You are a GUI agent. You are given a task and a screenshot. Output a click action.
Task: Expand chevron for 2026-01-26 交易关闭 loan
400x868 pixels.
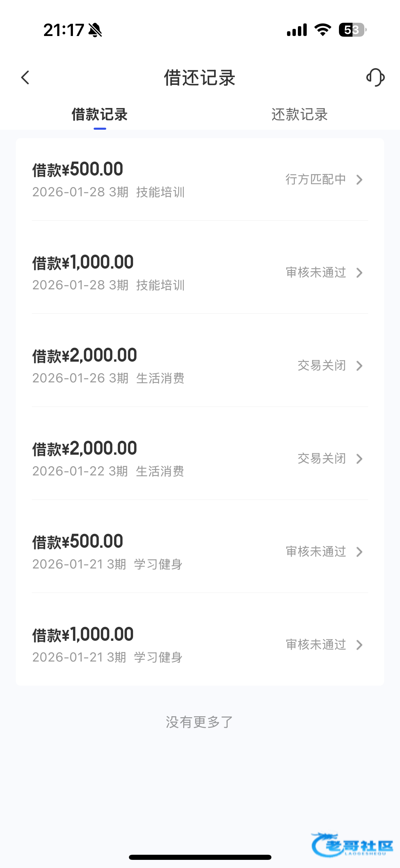click(x=360, y=366)
